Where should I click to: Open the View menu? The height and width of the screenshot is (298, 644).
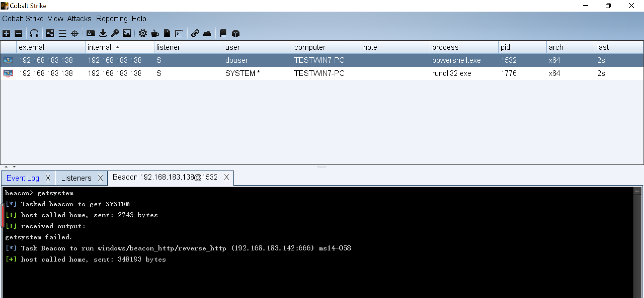click(56, 19)
